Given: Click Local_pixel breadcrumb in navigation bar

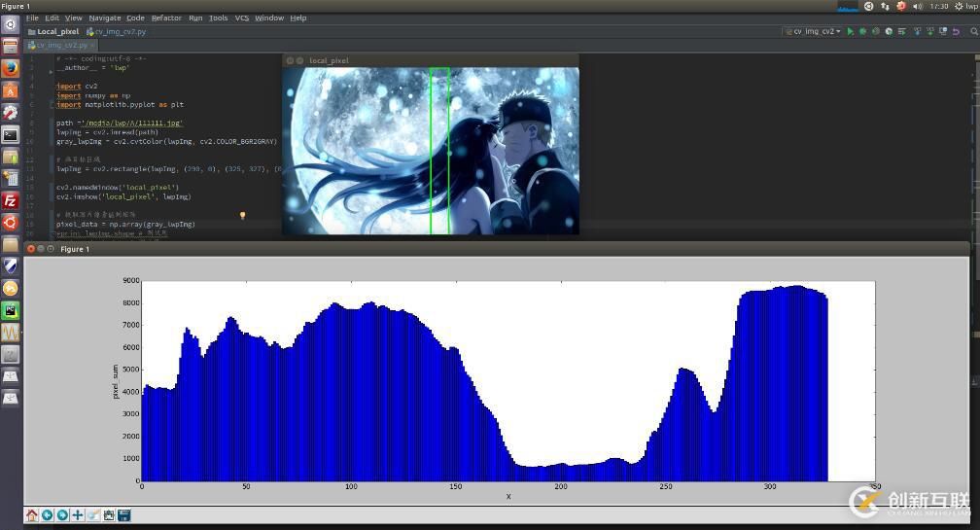Looking at the screenshot, I should 53,31.
